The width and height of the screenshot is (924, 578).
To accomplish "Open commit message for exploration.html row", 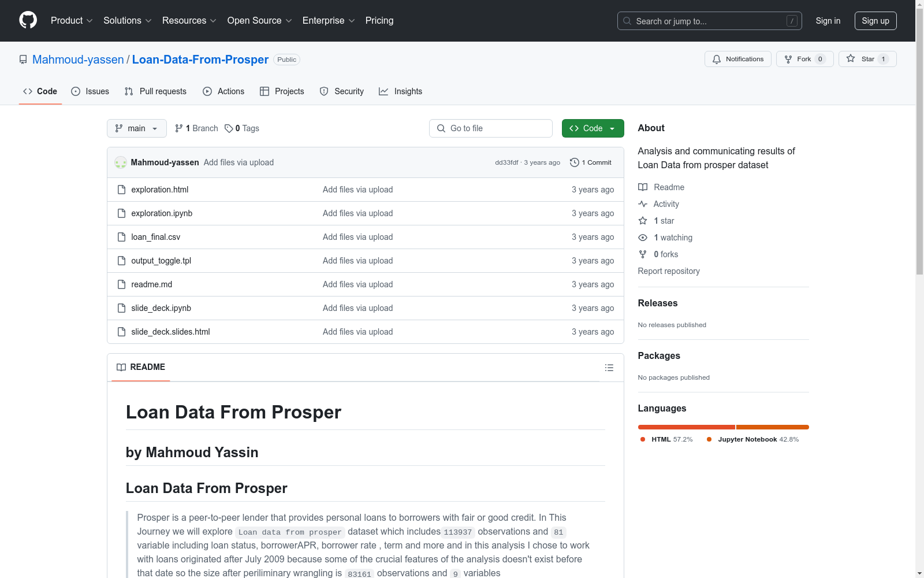I will tap(357, 190).
